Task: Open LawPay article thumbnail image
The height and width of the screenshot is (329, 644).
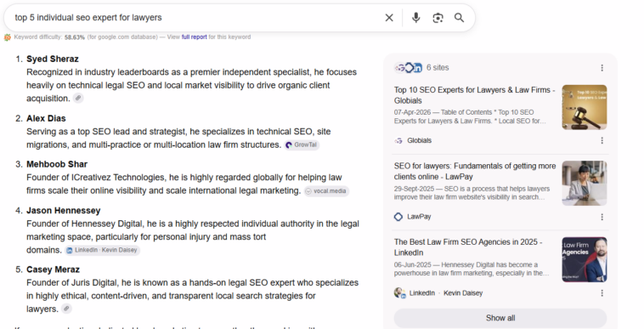Action: pos(584,183)
